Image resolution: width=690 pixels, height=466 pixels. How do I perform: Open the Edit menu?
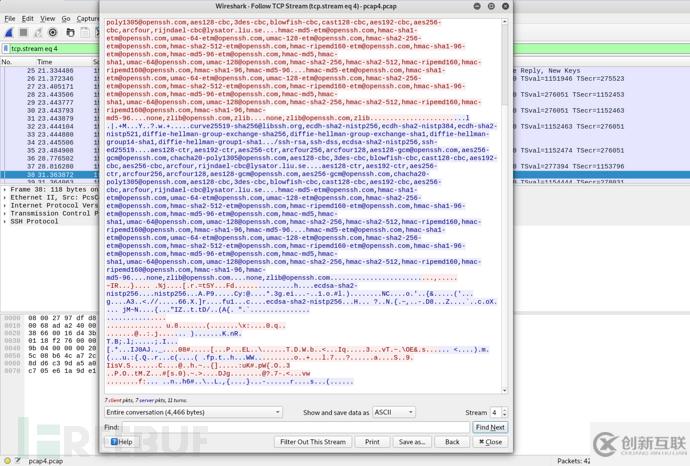point(28,18)
